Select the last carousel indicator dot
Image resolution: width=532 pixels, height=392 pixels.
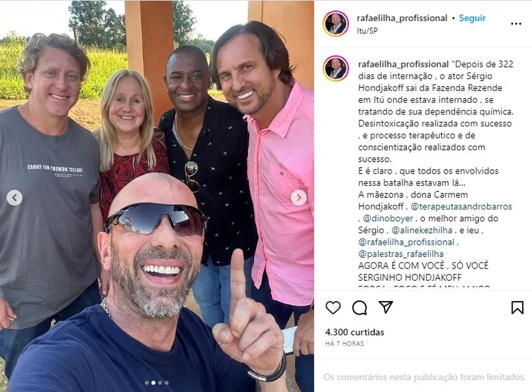coord(167,383)
